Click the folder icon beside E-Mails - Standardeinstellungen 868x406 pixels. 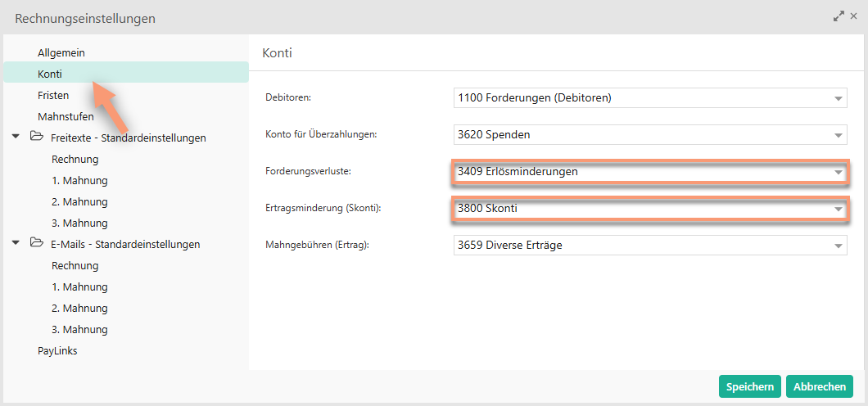point(37,243)
